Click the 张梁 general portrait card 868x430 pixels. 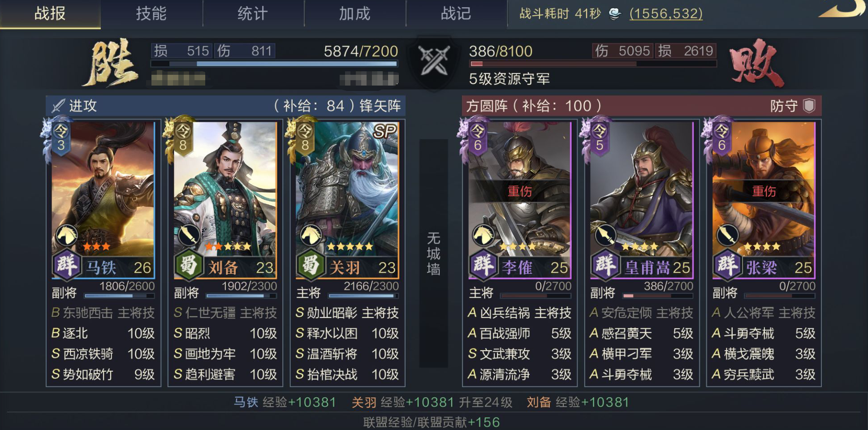[x=764, y=200]
